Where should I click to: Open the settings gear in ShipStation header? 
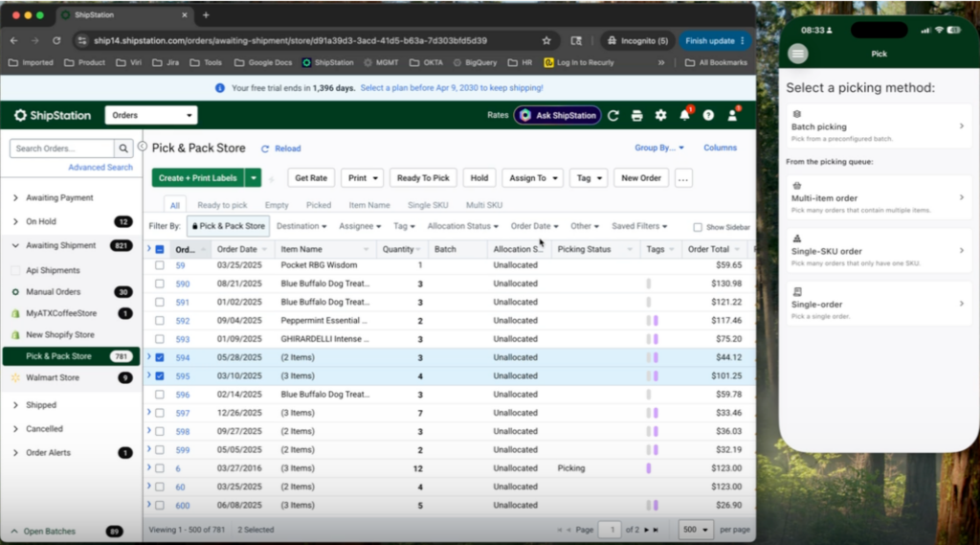click(660, 115)
